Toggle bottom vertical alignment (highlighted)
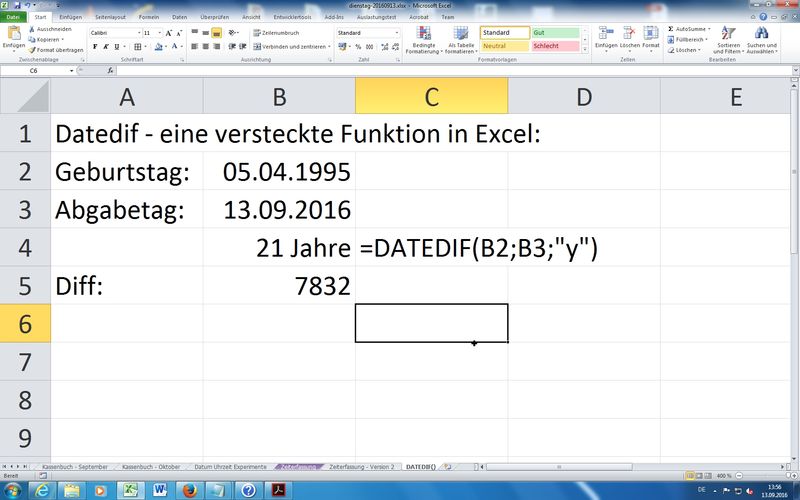This screenshot has height=500, width=800. pyautogui.click(x=216, y=33)
